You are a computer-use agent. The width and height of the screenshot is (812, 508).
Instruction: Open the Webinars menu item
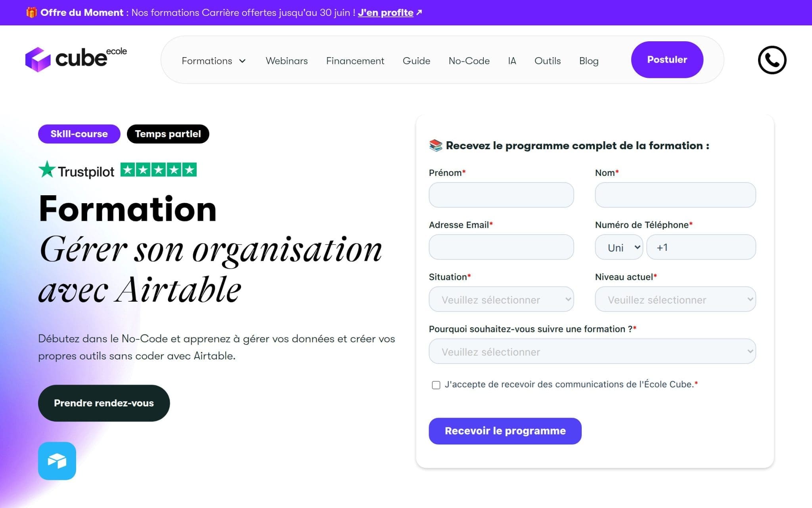point(287,61)
